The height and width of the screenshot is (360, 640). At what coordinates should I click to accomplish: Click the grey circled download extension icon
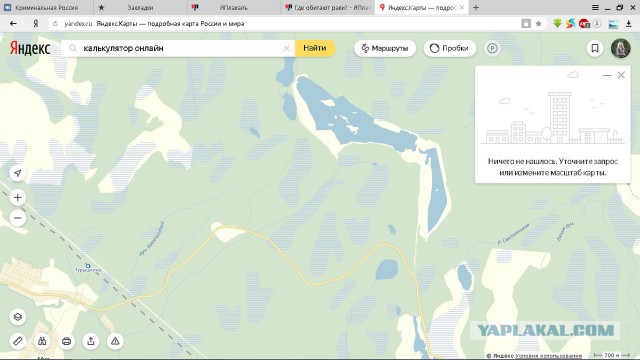tap(597, 24)
